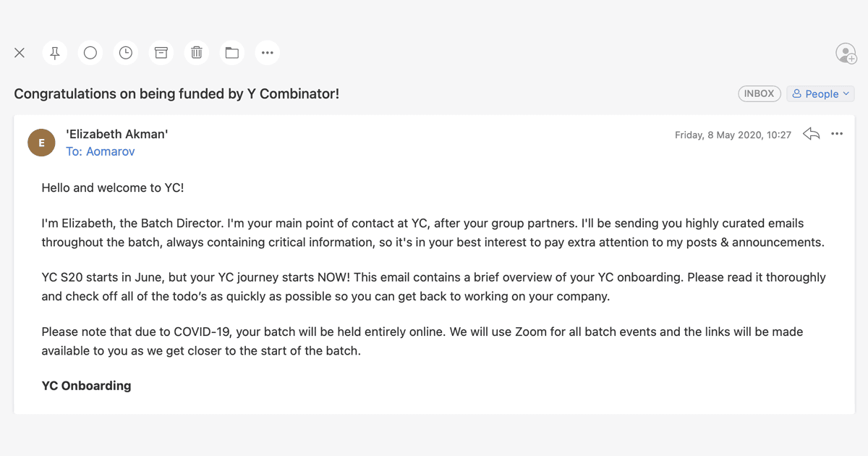The height and width of the screenshot is (456, 868).
Task: Mark email as unread with circle icon
Action: (90, 53)
